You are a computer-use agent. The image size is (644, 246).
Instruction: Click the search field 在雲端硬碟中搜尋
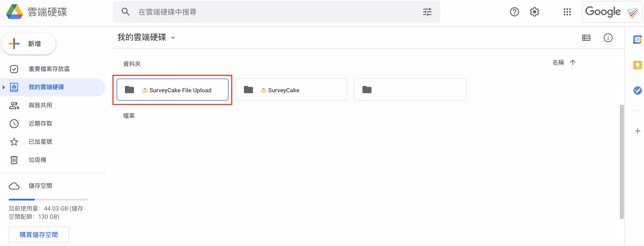tap(276, 12)
